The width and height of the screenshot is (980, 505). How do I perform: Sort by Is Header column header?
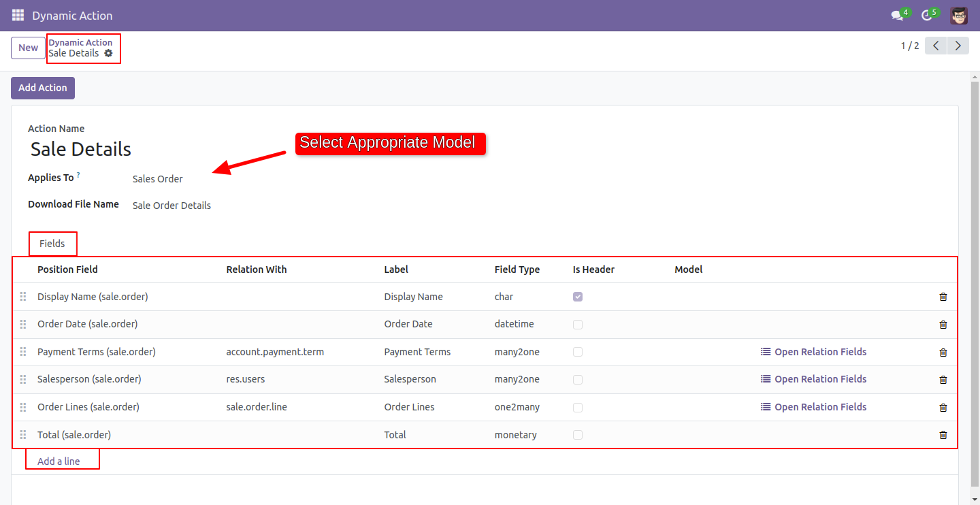[x=593, y=270]
